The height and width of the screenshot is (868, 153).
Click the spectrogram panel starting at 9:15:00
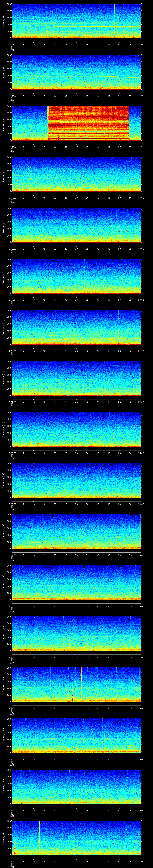76,72
